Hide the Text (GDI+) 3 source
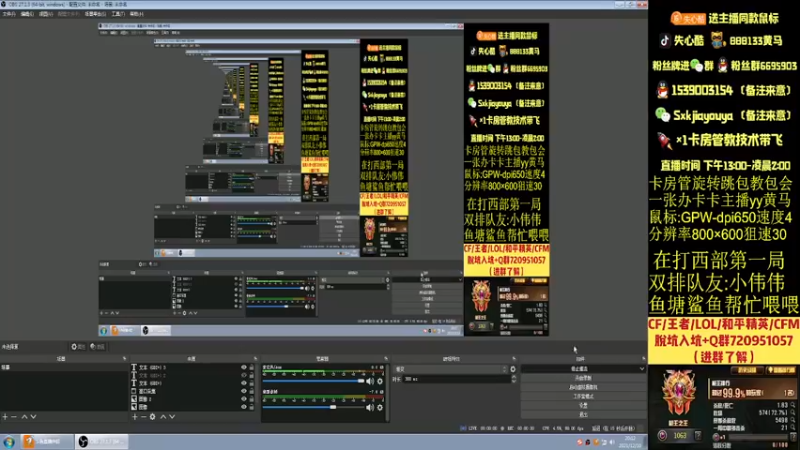 (x=243, y=367)
